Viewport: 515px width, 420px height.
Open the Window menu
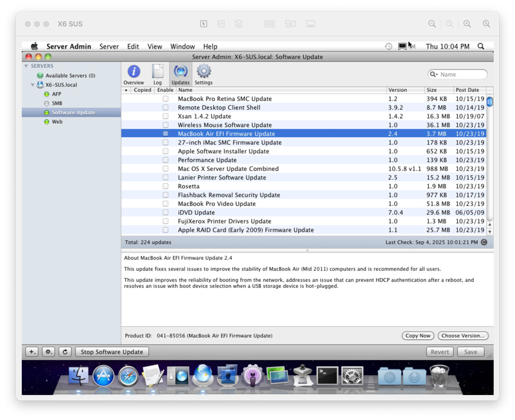click(183, 46)
